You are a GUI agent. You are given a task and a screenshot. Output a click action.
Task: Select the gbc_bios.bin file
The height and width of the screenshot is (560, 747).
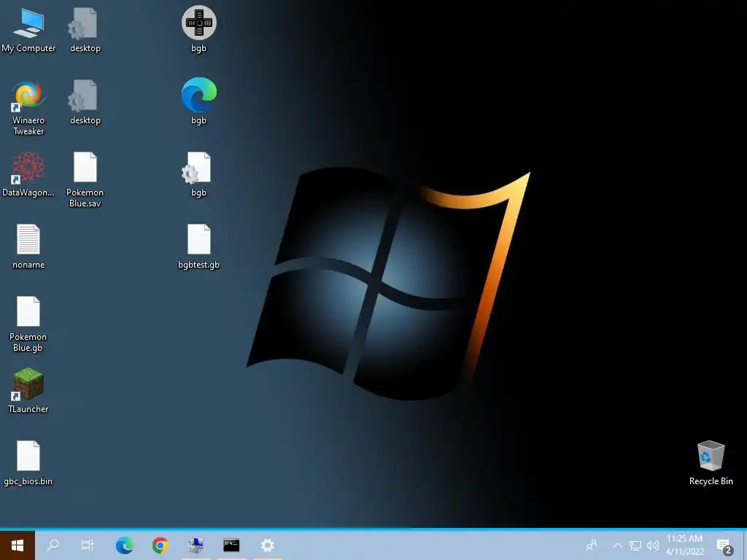point(28,463)
